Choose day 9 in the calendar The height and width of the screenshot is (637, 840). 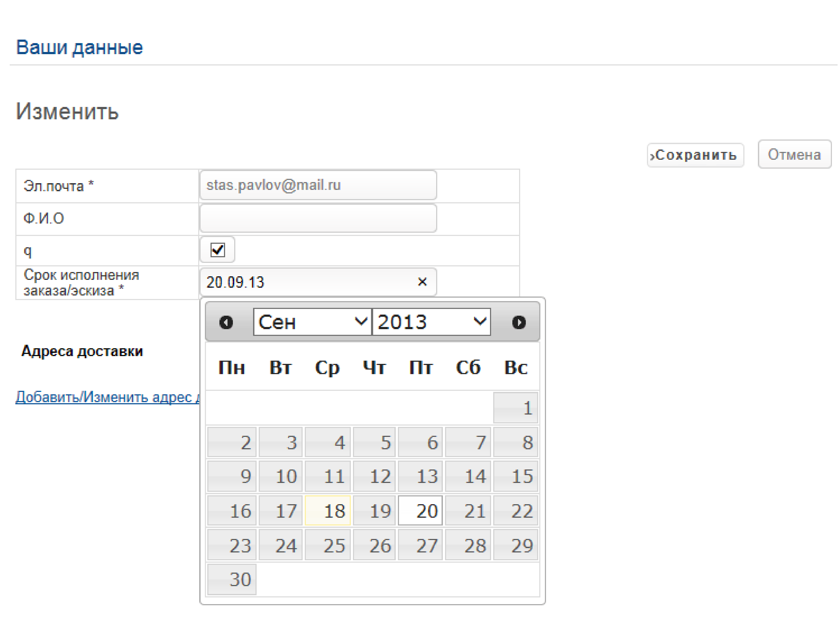pyautogui.click(x=232, y=476)
